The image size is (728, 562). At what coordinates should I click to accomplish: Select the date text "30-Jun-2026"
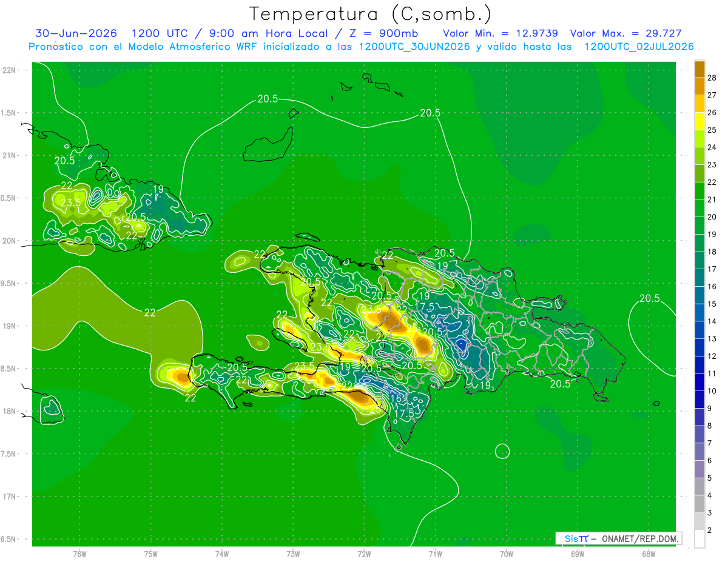[75, 33]
